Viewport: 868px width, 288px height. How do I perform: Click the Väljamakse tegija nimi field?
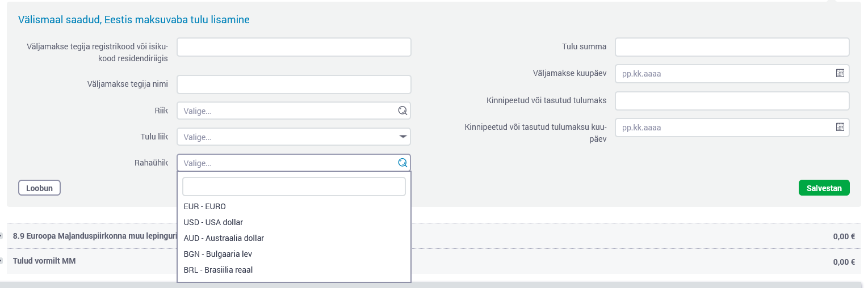(x=293, y=84)
